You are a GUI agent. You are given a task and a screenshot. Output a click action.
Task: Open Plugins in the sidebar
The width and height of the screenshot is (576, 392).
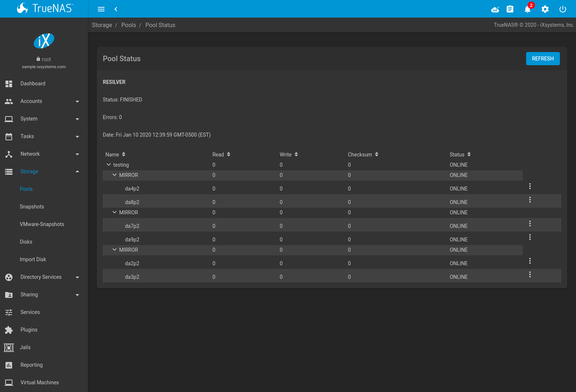[44, 330]
